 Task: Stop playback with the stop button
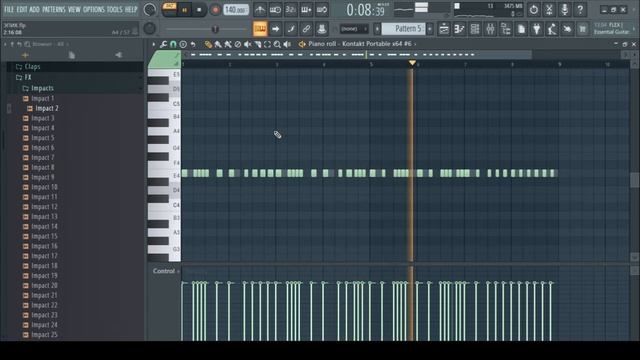(199, 9)
